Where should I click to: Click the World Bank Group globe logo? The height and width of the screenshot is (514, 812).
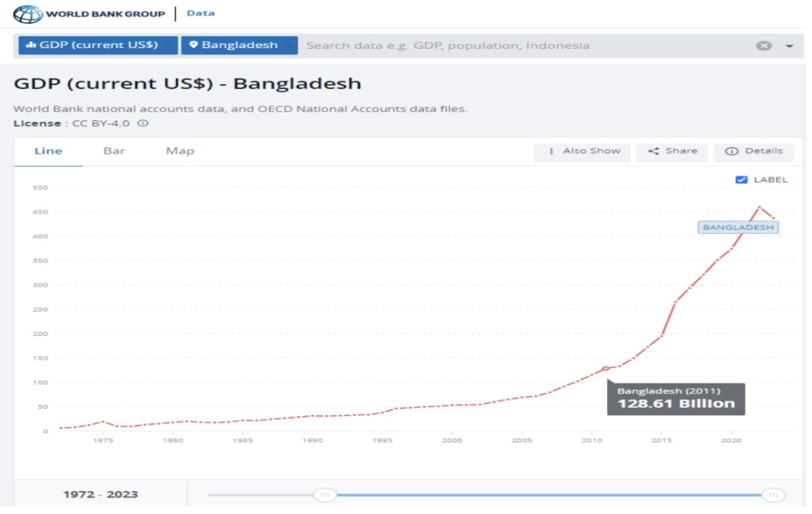[x=28, y=14]
